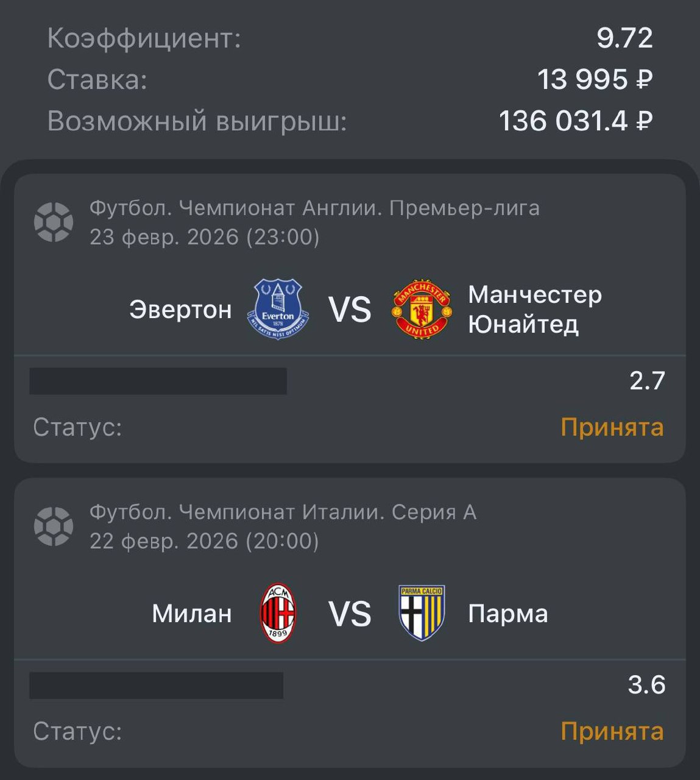The width and height of the screenshot is (700, 780).
Task: Tap the Принята status of the Milan match
Action: coord(612,731)
